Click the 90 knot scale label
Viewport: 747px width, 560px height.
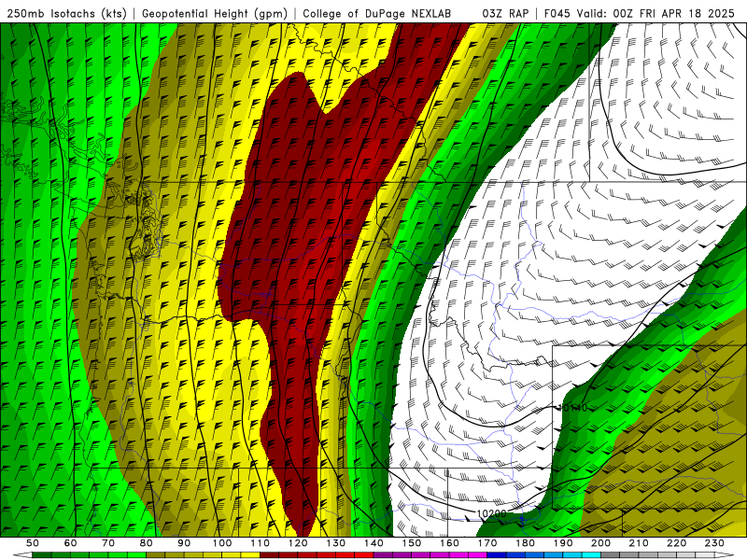coord(184,543)
